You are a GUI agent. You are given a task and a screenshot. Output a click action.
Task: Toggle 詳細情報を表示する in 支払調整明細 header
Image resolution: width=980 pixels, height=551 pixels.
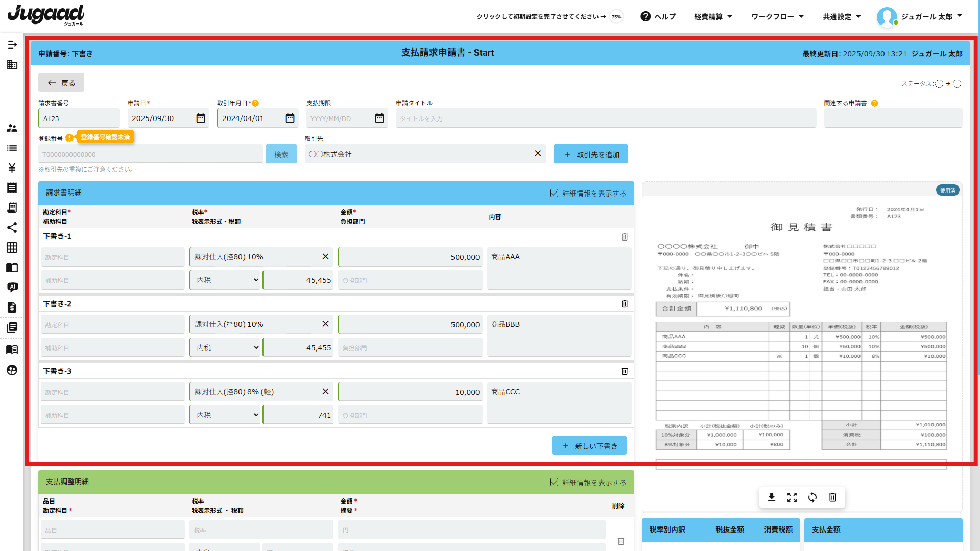[x=554, y=482]
